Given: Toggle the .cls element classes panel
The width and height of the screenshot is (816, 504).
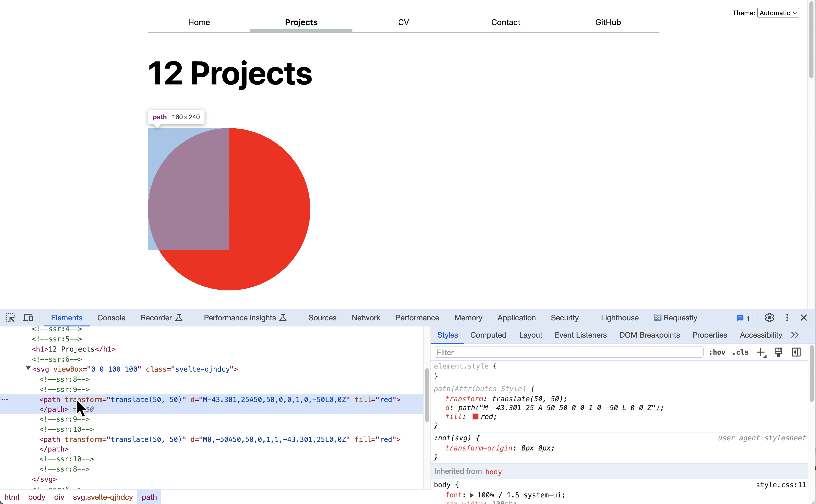Looking at the screenshot, I should click(x=740, y=352).
